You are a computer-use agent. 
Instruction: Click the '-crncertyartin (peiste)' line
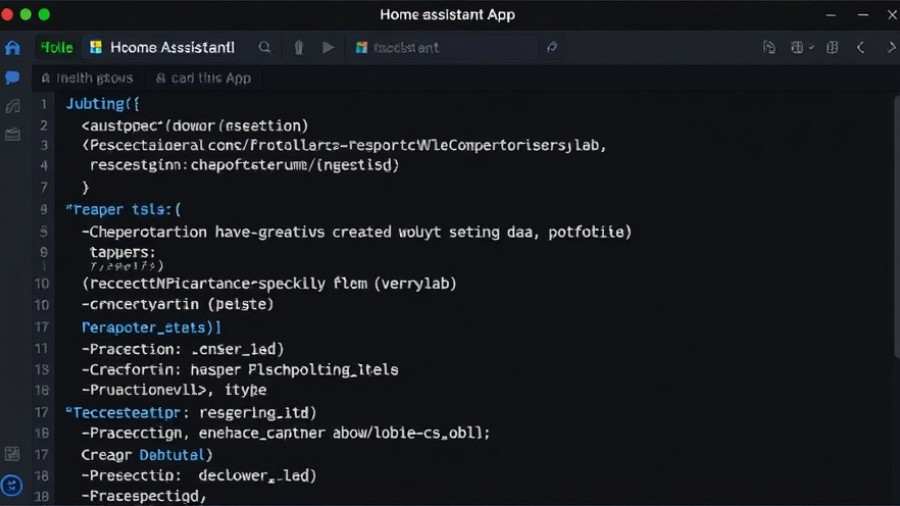click(x=177, y=304)
